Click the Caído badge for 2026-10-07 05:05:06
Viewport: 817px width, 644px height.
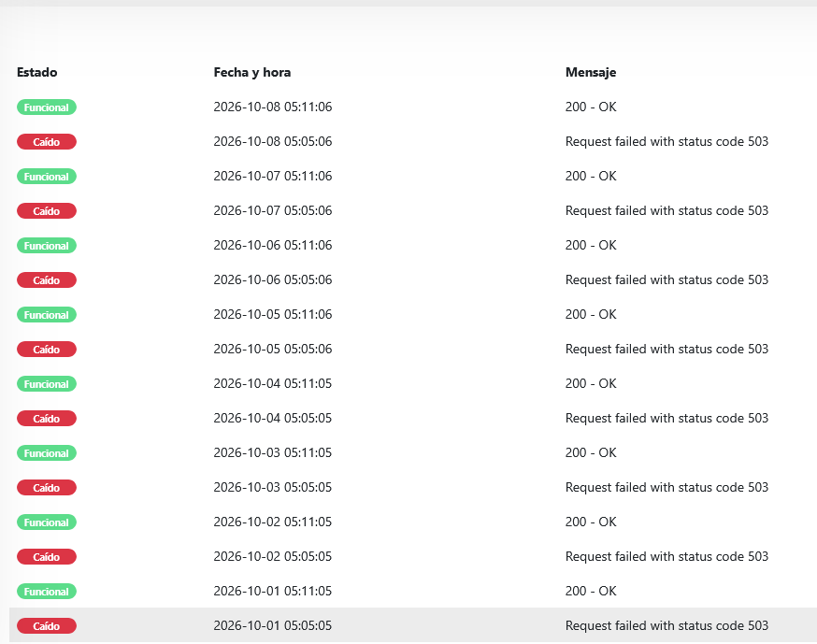pos(47,211)
